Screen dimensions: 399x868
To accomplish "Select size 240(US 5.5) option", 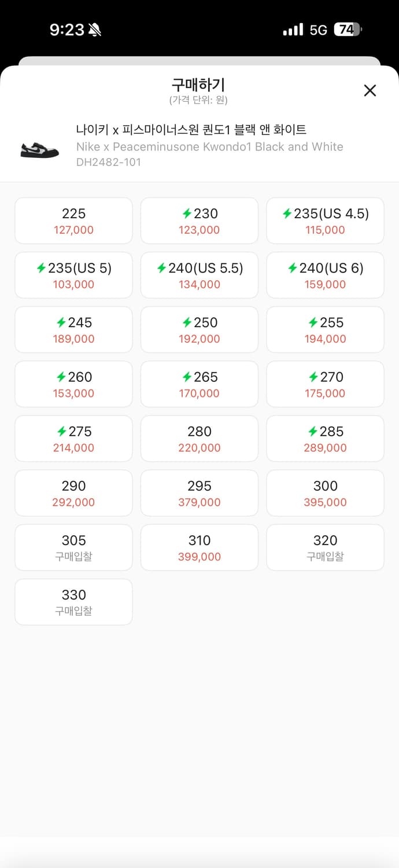I will pos(199,275).
